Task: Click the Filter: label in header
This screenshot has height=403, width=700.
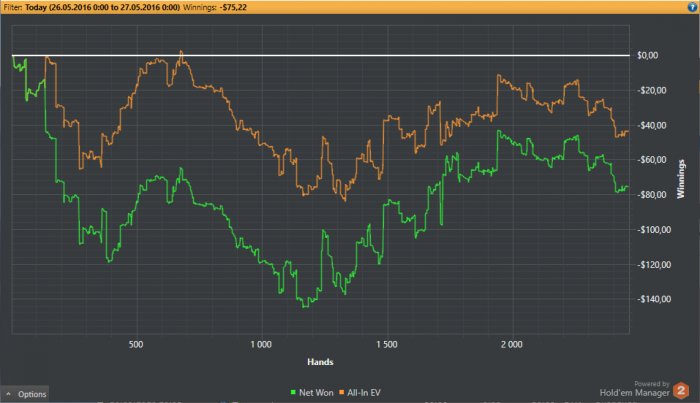Action: click(12, 7)
